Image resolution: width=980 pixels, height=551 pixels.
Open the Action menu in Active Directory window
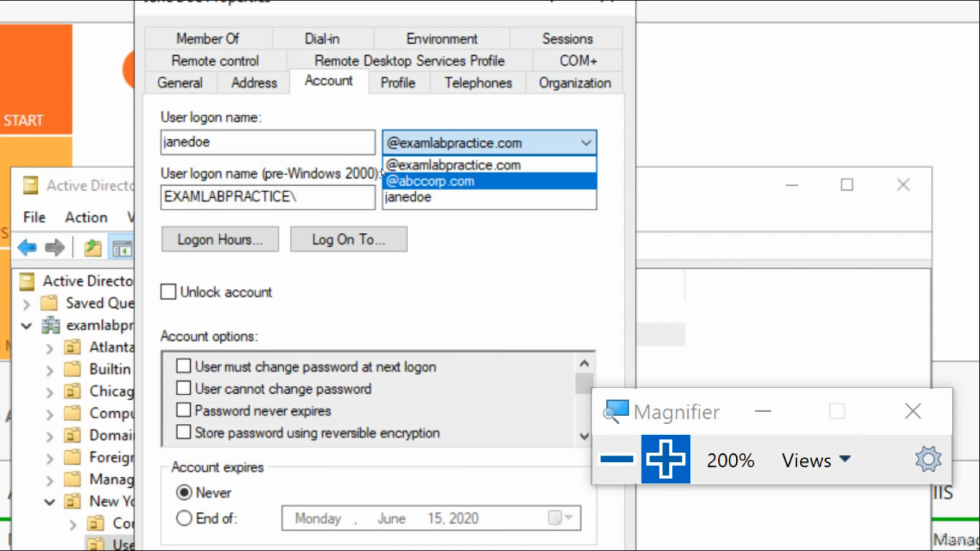[86, 217]
